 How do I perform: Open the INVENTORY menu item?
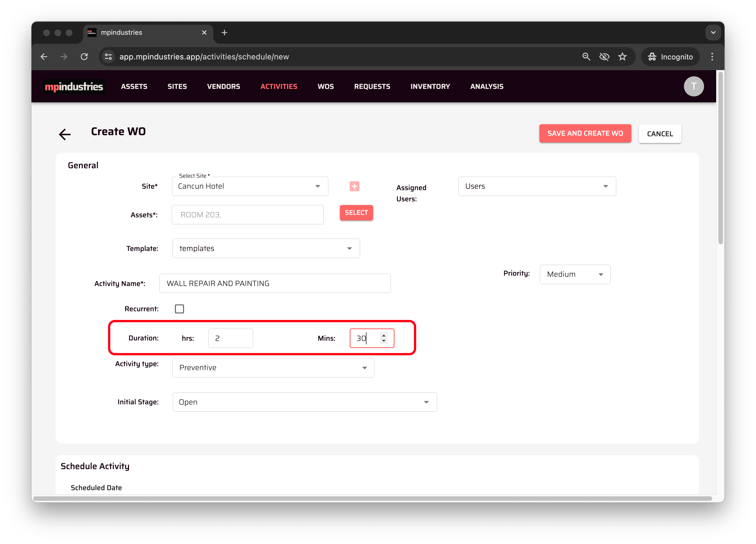coord(430,87)
